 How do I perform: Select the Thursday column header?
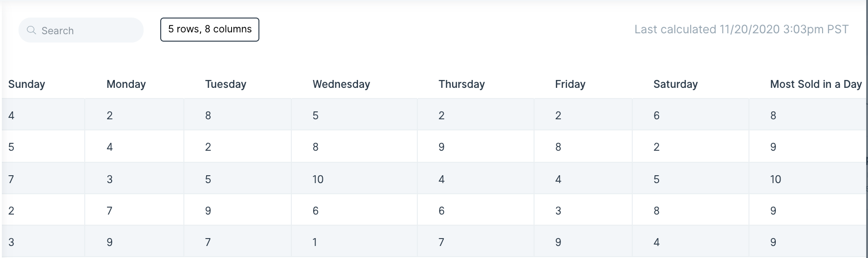462,84
